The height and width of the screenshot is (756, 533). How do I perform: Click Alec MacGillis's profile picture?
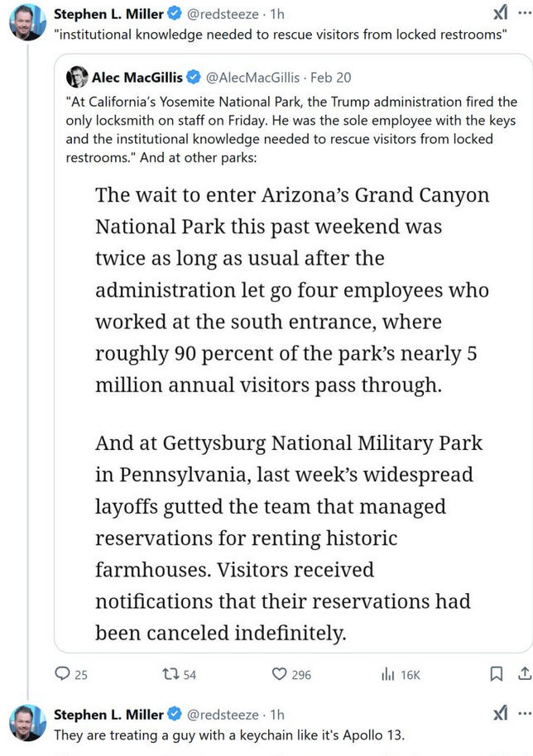(77, 77)
